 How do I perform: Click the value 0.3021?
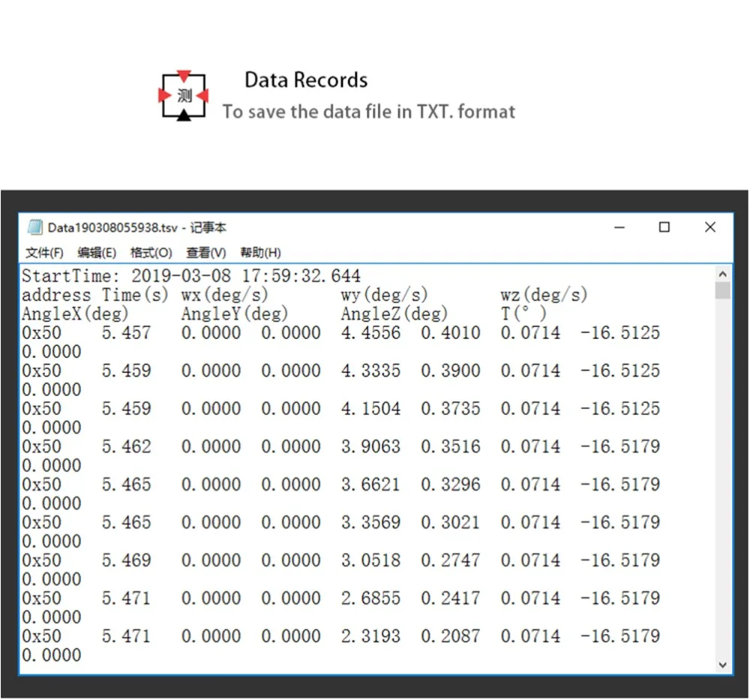tap(451, 522)
